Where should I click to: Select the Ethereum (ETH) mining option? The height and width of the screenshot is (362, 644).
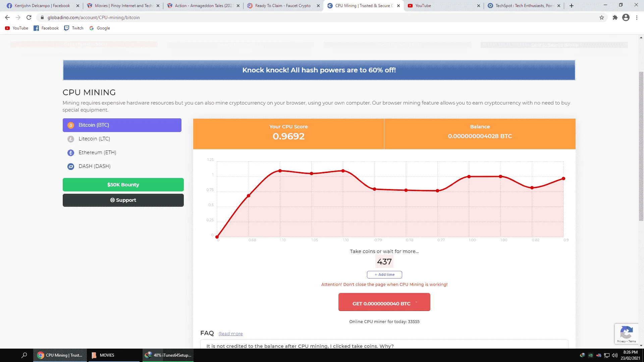(x=122, y=153)
